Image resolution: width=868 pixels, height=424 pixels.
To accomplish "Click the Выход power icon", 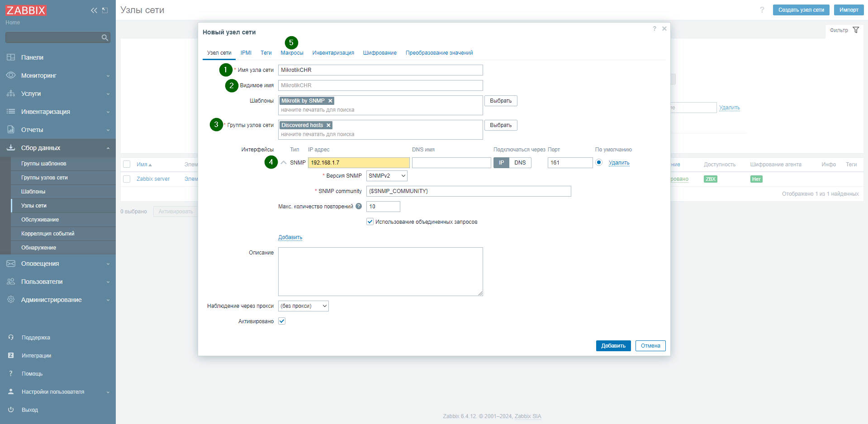I will coord(11,410).
